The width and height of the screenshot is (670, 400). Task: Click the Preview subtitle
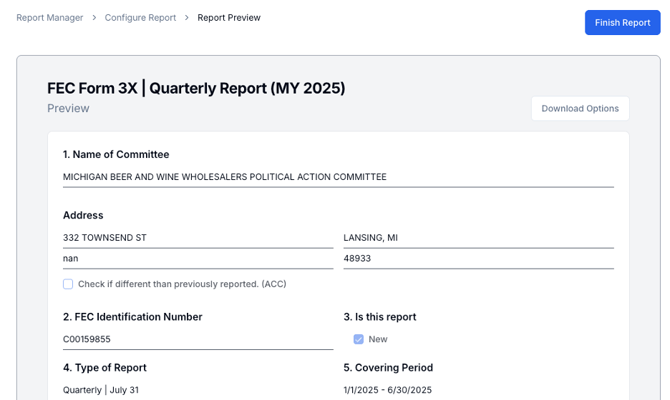(x=68, y=109)
